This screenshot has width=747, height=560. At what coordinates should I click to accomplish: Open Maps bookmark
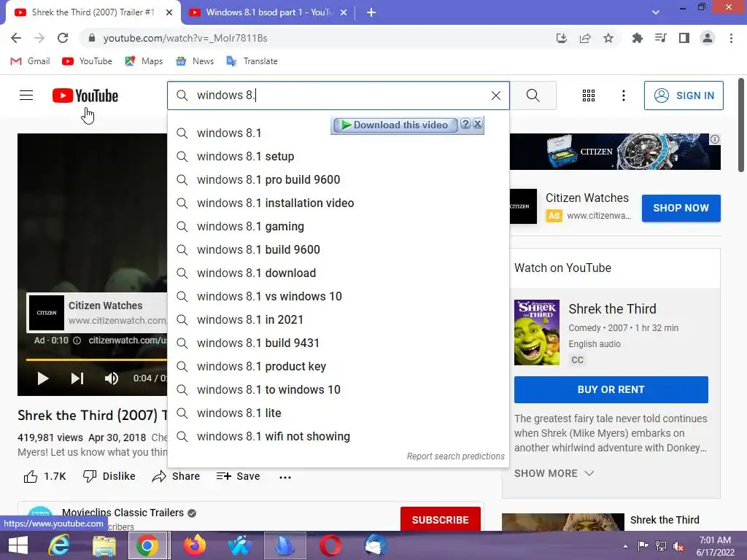click(x=144, y=61)
